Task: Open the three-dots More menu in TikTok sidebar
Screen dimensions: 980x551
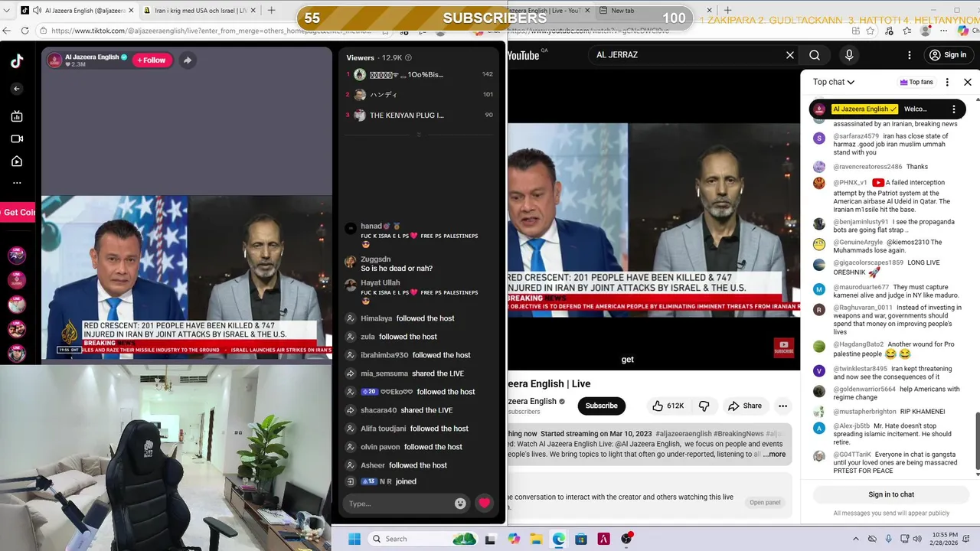Action: pos(17,183)
